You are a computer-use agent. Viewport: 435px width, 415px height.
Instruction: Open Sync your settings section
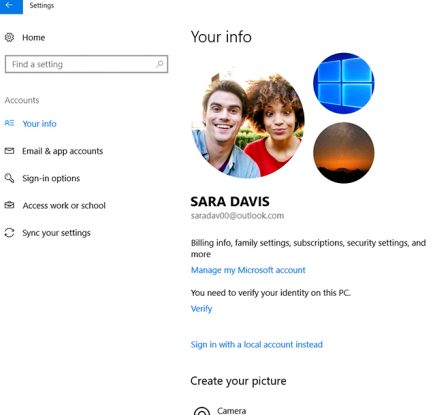pos(56,233)
